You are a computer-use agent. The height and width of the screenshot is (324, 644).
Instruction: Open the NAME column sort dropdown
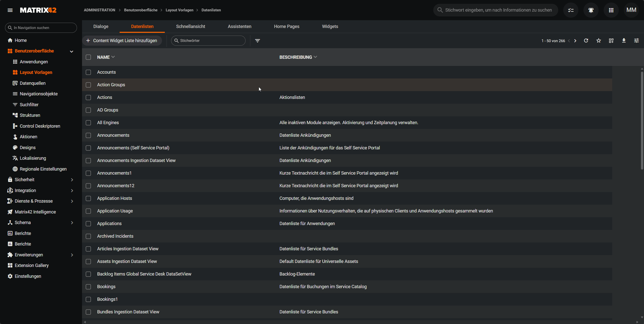113,57
